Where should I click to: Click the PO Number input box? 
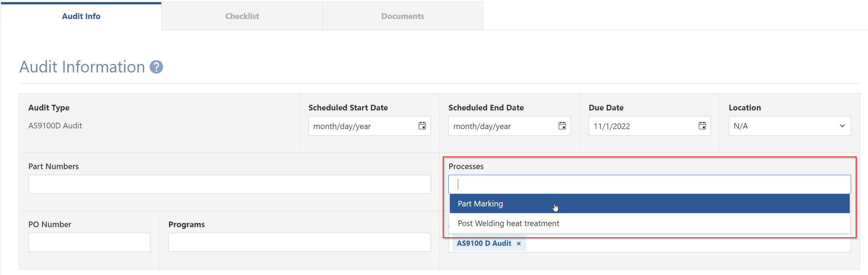89,242
